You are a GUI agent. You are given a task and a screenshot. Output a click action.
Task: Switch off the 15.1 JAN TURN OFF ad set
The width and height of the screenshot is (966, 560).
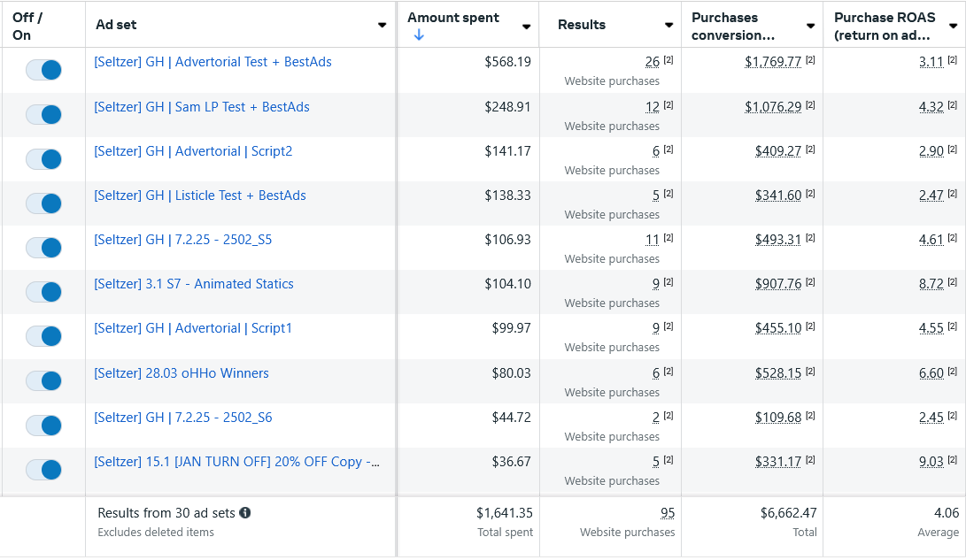[43, 470]
